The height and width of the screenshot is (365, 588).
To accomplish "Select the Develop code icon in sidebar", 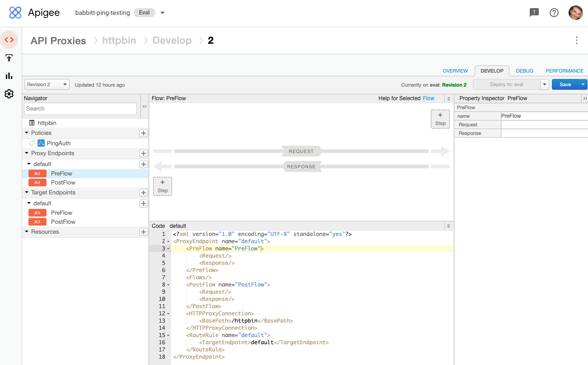I will pyautogui.click(x=9, y=40).
